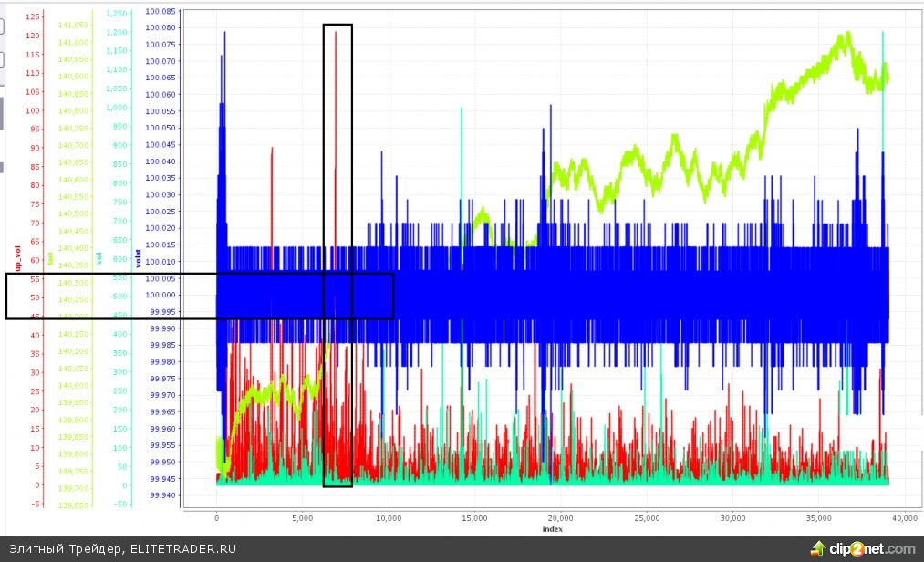
Task: Click the tall blue spike at chart start
Action: pos(224,34)
